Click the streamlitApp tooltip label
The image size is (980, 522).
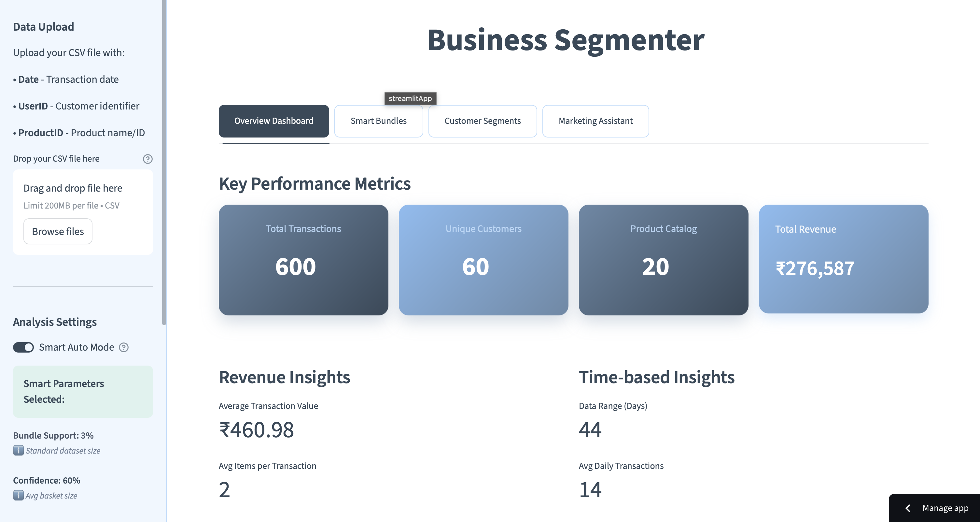410,99
